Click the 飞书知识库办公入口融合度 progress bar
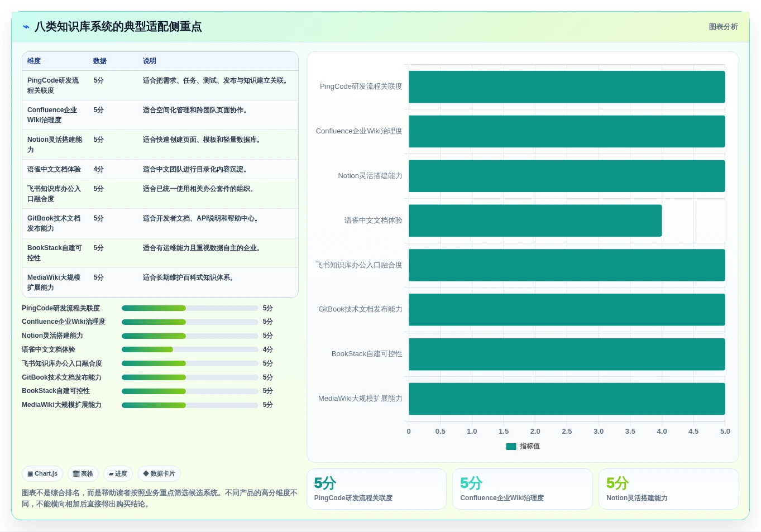Screen dimensions: 761x532 [x=190, y=363]
